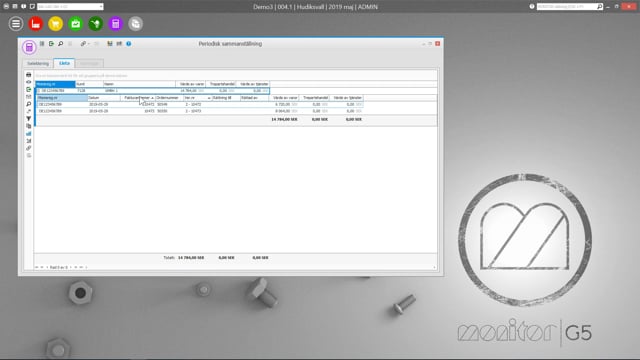Viewport: 640px width, 360px height.
Task: Click the printer icon in list sidebar
Action: pos(29,75)
